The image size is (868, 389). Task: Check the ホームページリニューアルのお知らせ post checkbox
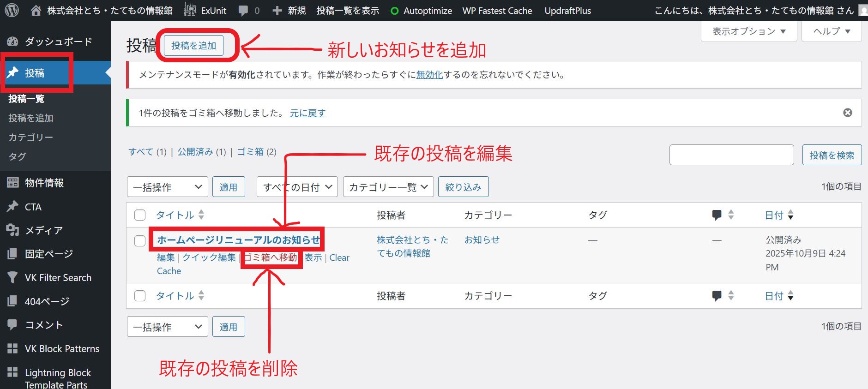pos(140,241)
